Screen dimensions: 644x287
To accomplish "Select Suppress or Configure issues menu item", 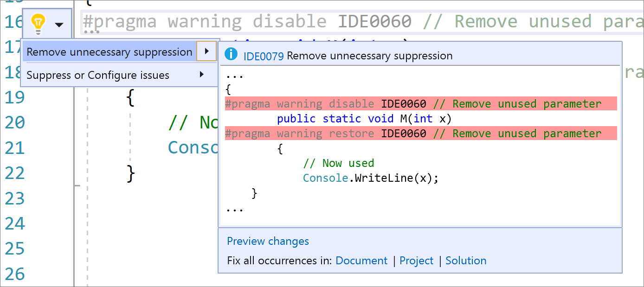I will 98,75.
